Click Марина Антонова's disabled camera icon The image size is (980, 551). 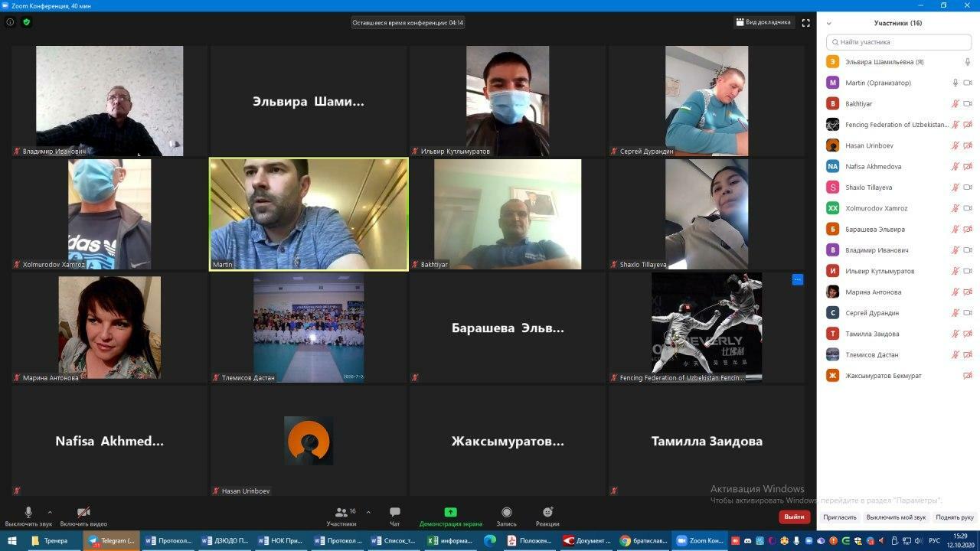click(x=968, y=292)
